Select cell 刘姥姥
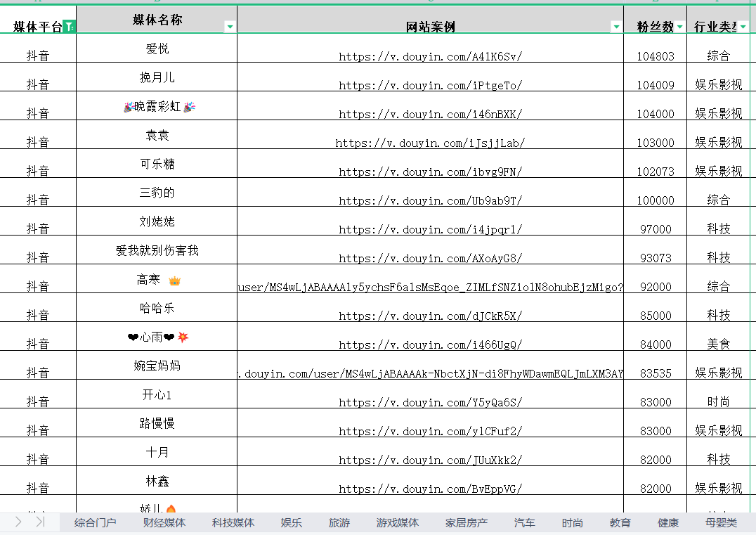 point(157,221)
